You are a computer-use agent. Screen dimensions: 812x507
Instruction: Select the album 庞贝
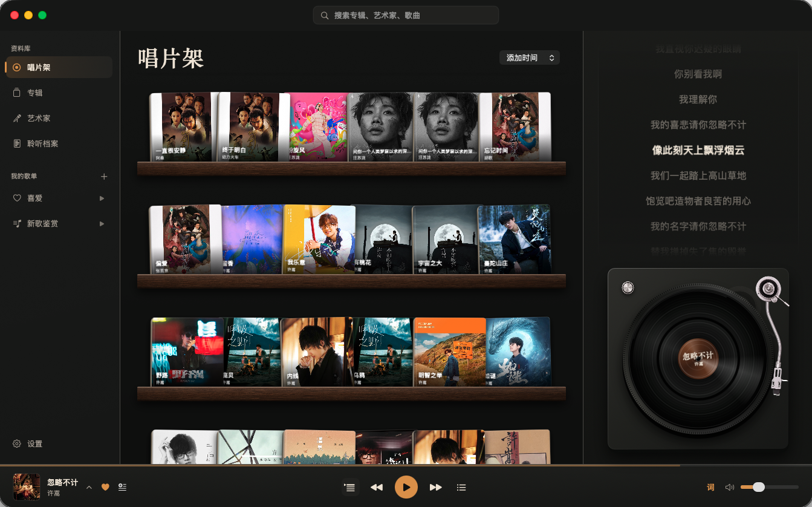pyautogui.click(x=252, y=352)
